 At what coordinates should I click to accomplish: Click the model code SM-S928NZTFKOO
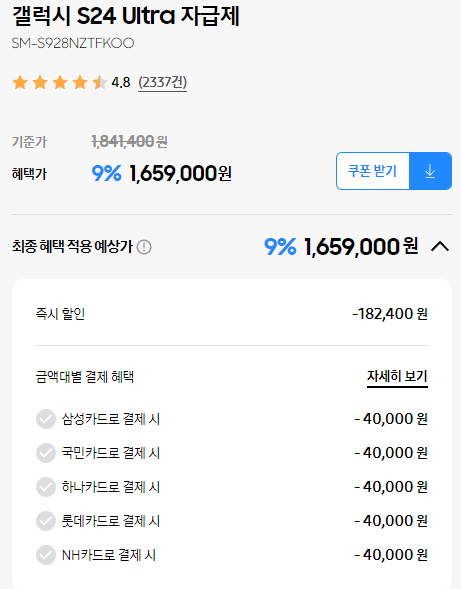tap(73, 43)
